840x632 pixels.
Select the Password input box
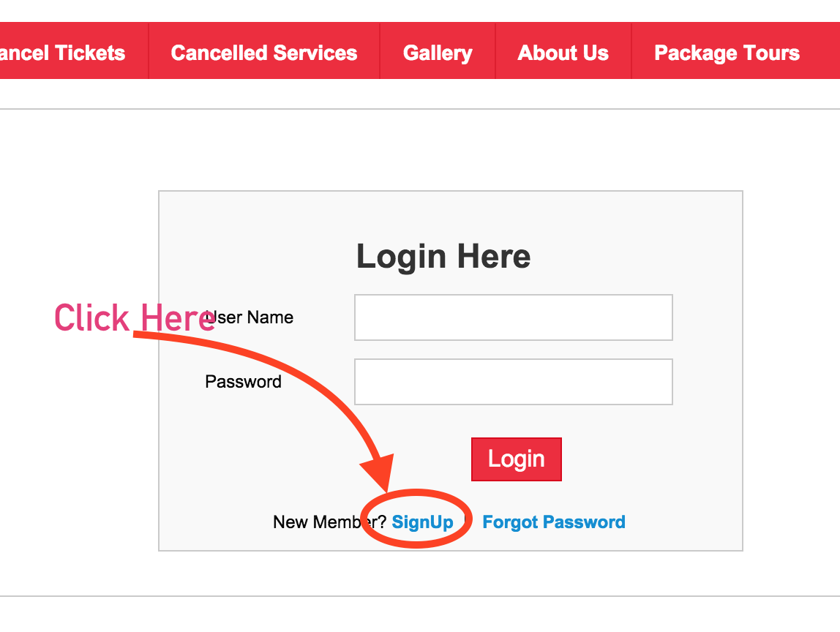513,381
